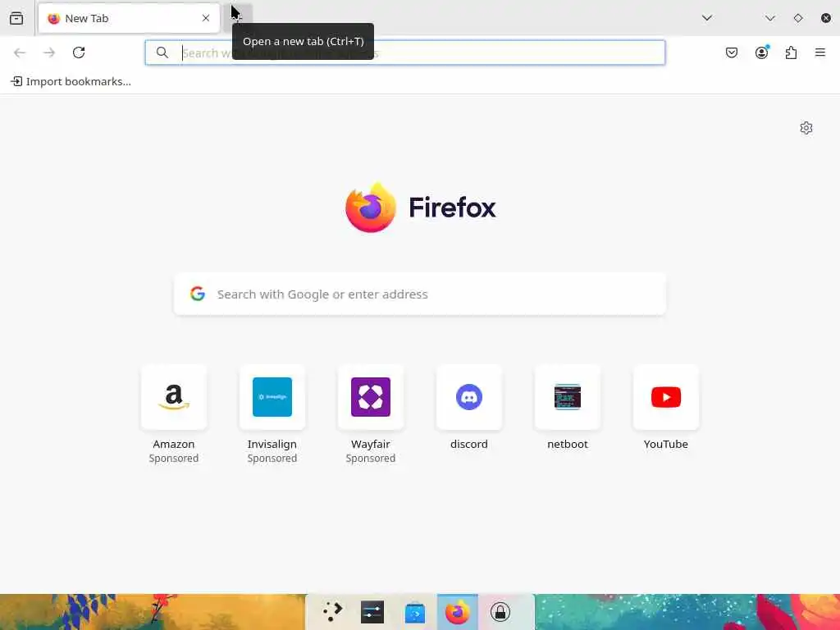The width and height of the screenshot is (840, 630).
Task: Focus the address bar search field
Action: pyautogui.click(x=405, y=52)
